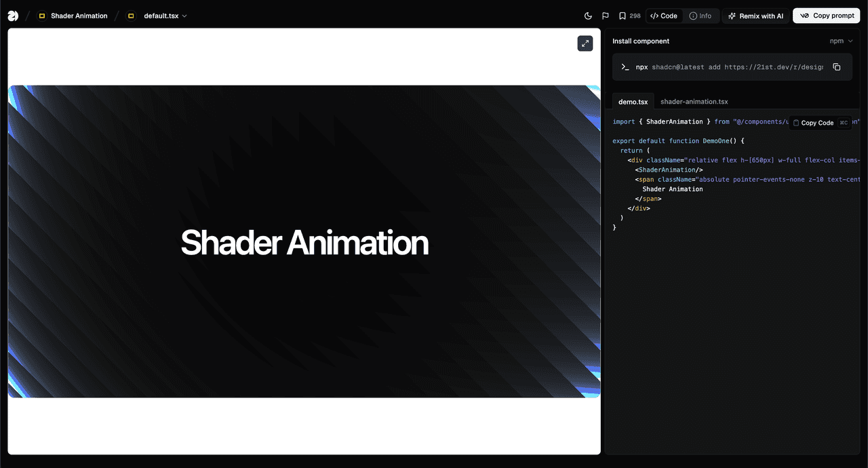
Task: Select the demo.tsx tab
Action: pyautogui.click(x=633, y=102)
